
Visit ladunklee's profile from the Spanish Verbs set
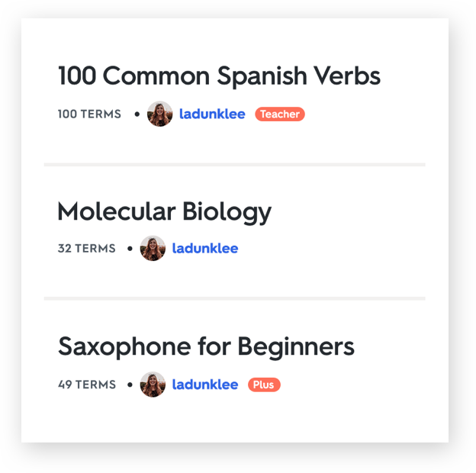click(212, 114)
